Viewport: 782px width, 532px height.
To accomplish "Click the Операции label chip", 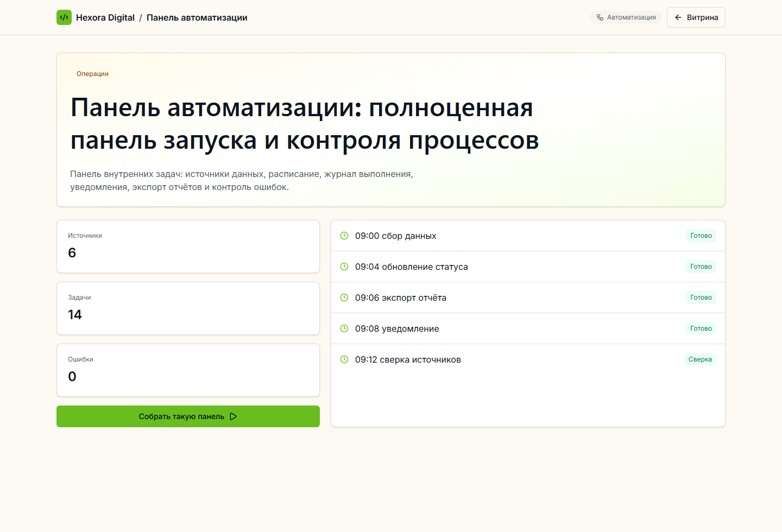I will (x=92, y=74).
